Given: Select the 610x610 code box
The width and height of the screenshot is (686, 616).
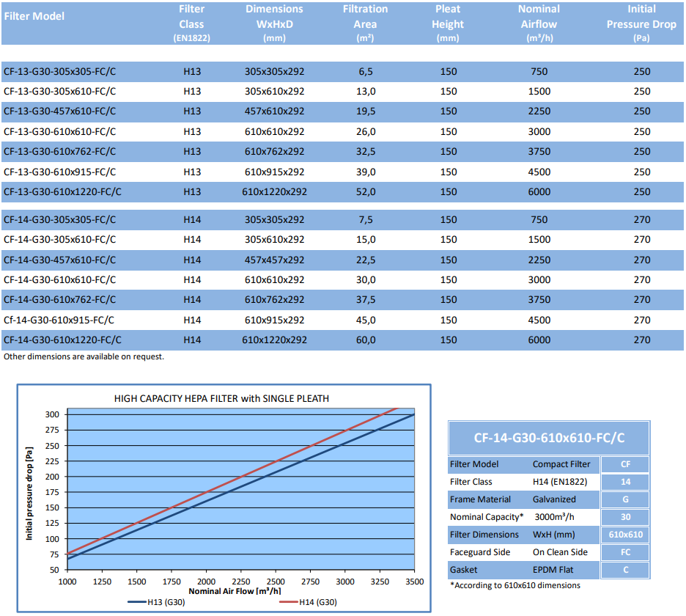Looking at the screenshot, I should pos(625,535).
